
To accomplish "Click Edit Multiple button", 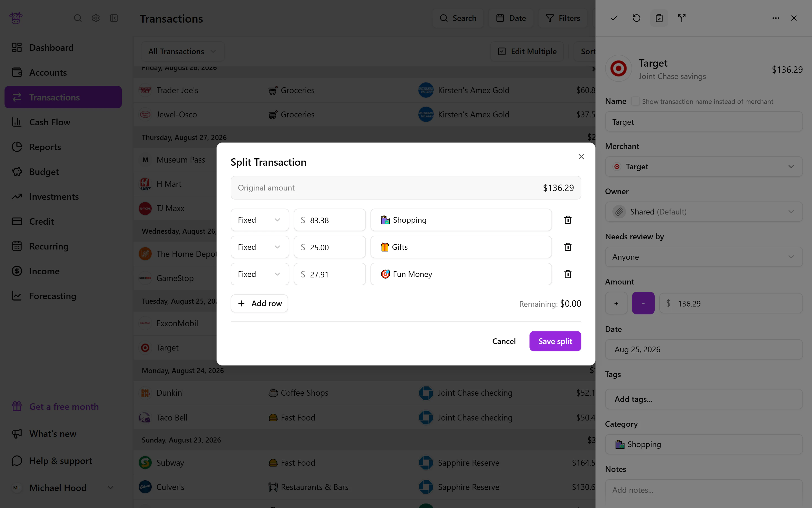I will 527,51.
